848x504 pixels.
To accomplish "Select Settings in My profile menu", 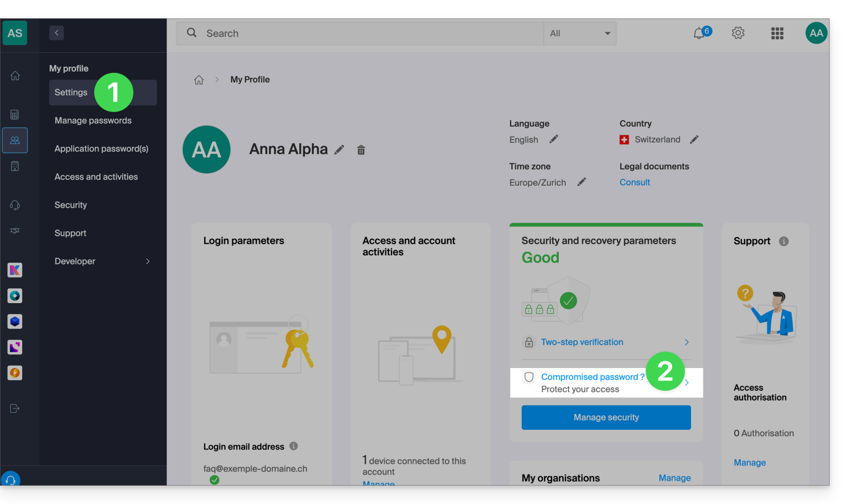I will [103, 92].
